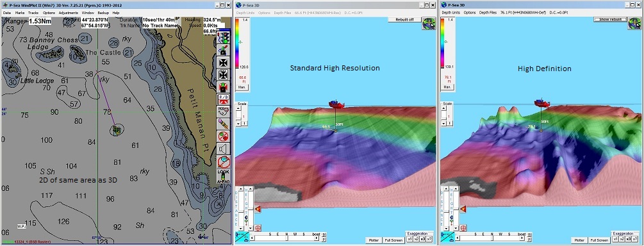This screenshot has height=246, width=644.
Task: Click the globe view icon in High Definition window
Action: click(635, 24)
